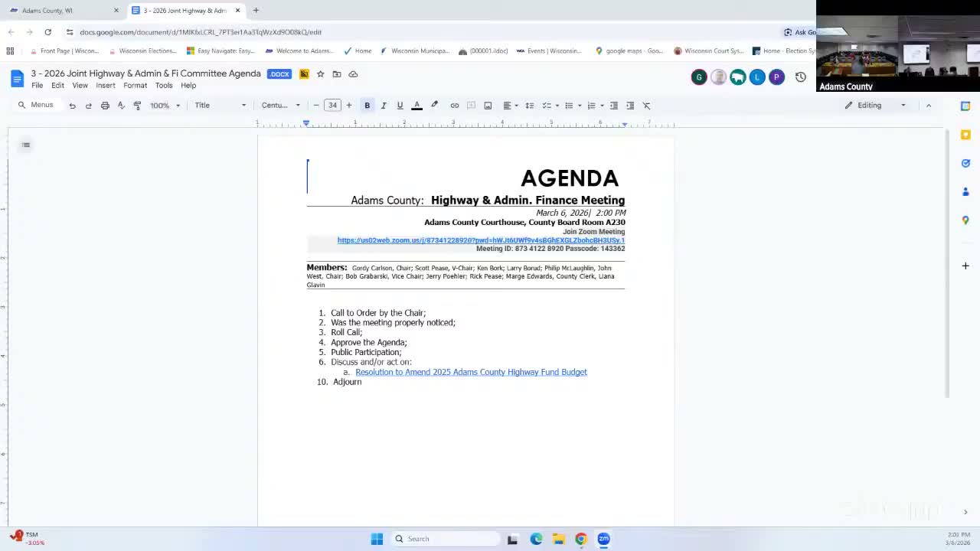The width and height of the screenshot is (980, 551).
Task: Toggle underline formatting
Action: [x=400, y=106]
